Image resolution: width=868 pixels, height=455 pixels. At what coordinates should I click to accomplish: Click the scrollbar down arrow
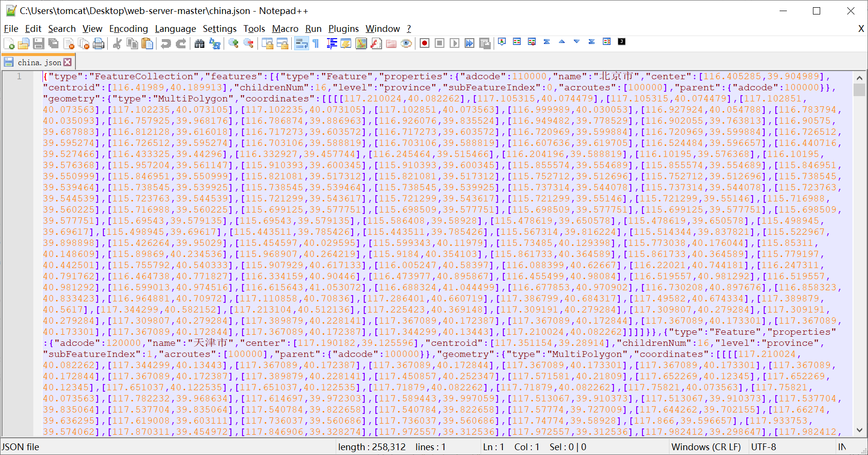(x=859, y=430)
